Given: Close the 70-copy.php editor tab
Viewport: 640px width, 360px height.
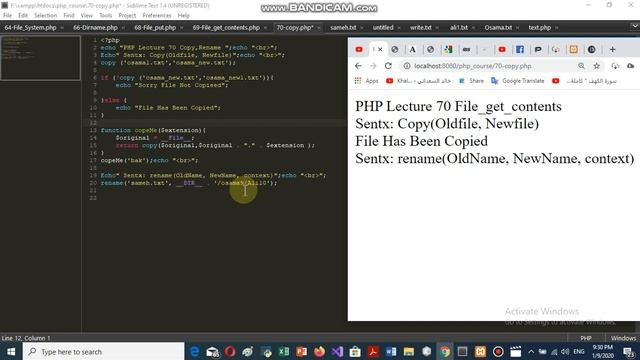Looking at the screenshot, I should point(319,28).
